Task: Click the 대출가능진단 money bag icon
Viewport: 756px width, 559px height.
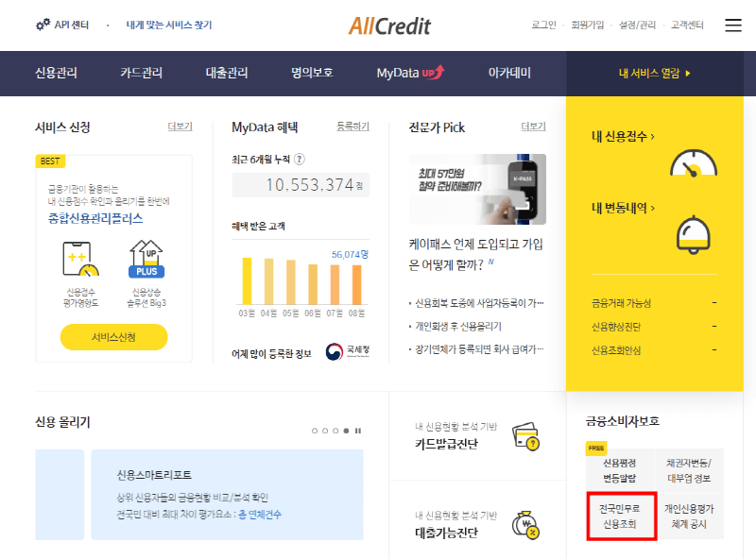Action: tap(525, 524)
